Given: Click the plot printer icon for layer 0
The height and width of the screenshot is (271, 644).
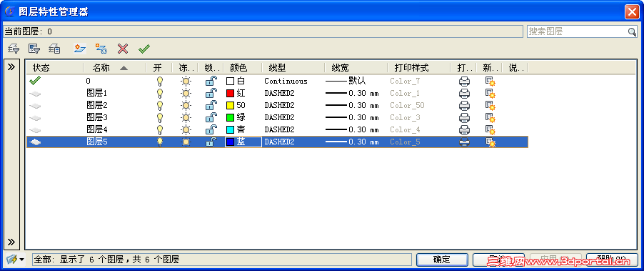Looking at the screenshot, I should 464,82.
